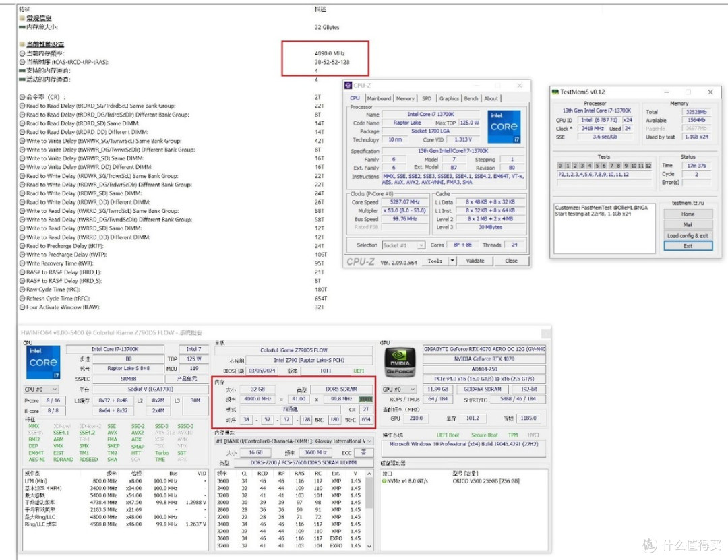Click the 产品单元 button in HWiNFO
728x560 pixels.
187,379
